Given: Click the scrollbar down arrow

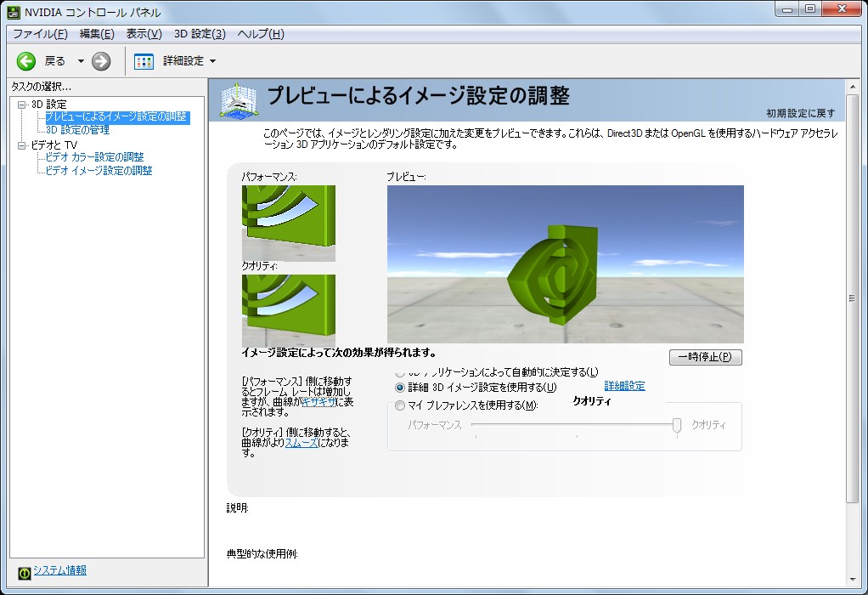Looking at the screenshot, I should 853,580.
